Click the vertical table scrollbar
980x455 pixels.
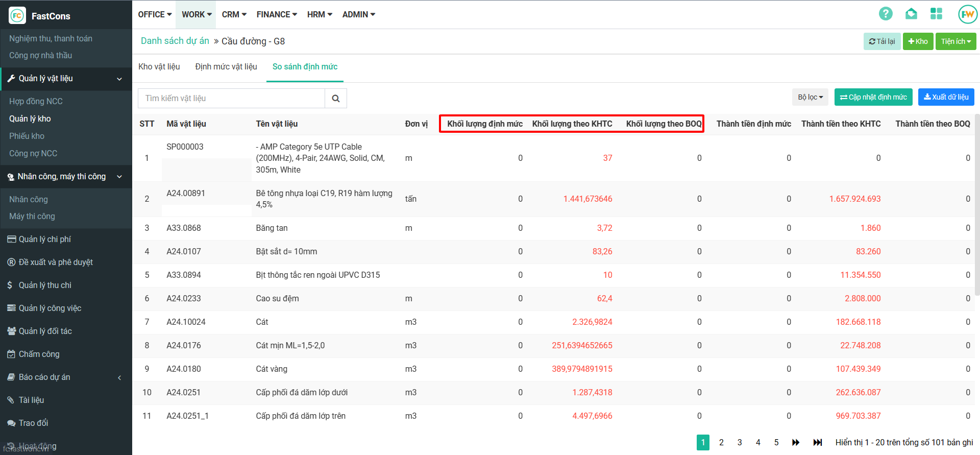(977, 204)
